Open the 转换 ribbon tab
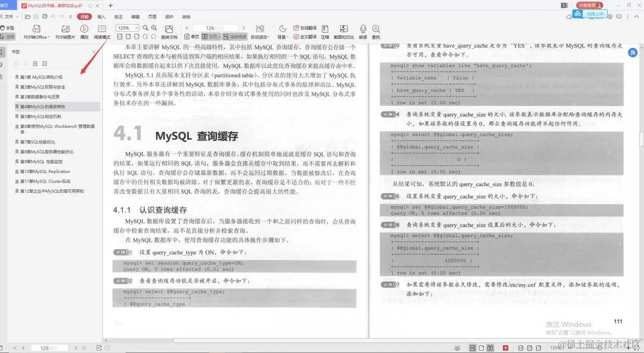Image resolution: width=644 pixels, height=353 pixels. coord(186,17)
